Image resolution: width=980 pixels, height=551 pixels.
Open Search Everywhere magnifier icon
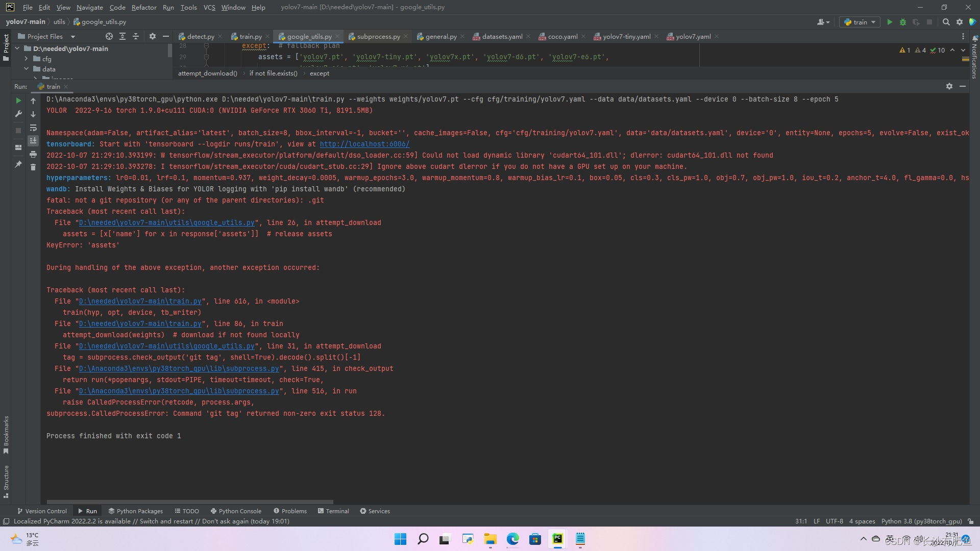pos(946,22)
